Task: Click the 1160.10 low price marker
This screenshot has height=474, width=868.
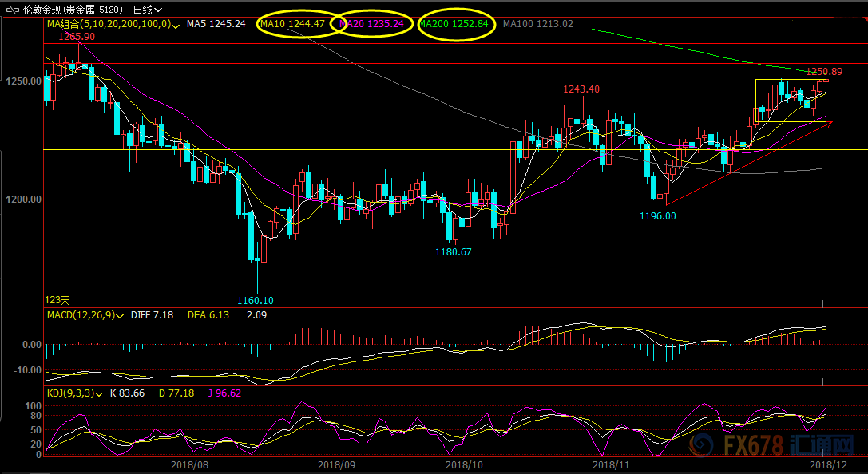Action: [256, 301]
